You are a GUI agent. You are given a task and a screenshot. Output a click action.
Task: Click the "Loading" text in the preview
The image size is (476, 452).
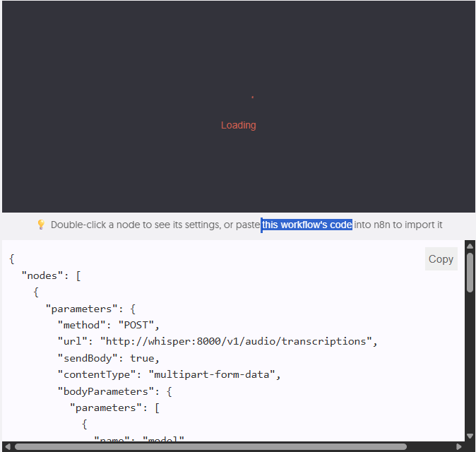pos(238,125)
